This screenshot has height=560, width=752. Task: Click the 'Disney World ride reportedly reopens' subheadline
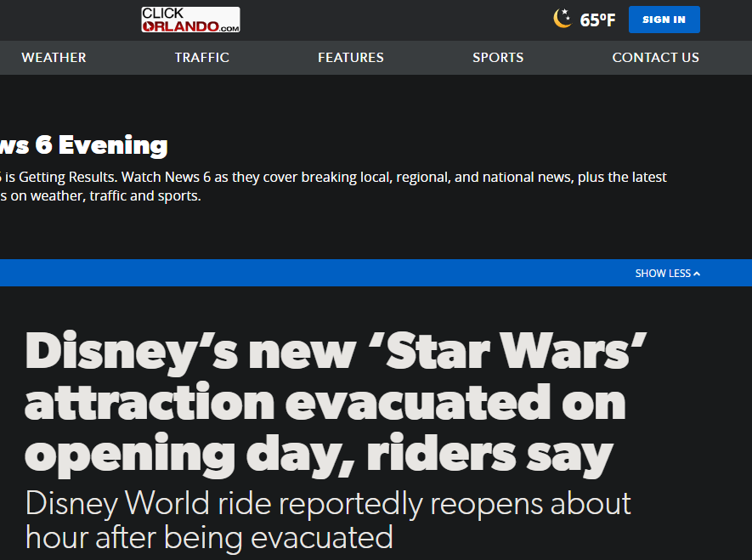327,503
